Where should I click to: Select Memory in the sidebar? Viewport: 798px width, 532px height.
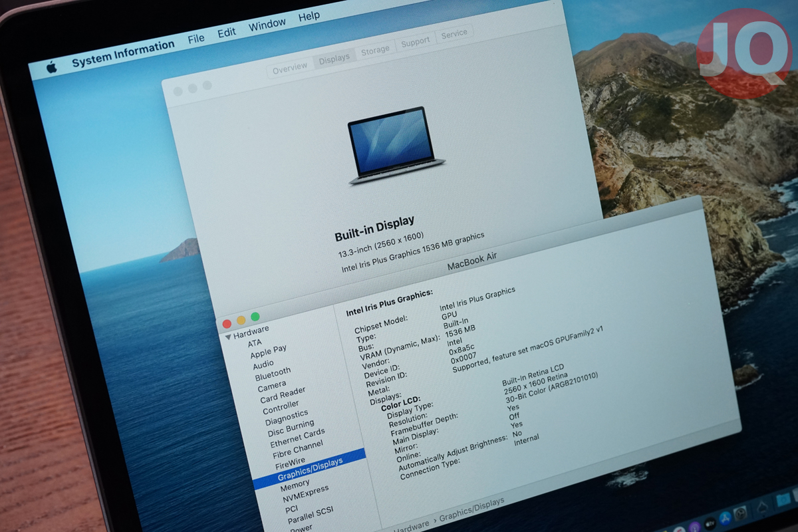tap(295, 484)
